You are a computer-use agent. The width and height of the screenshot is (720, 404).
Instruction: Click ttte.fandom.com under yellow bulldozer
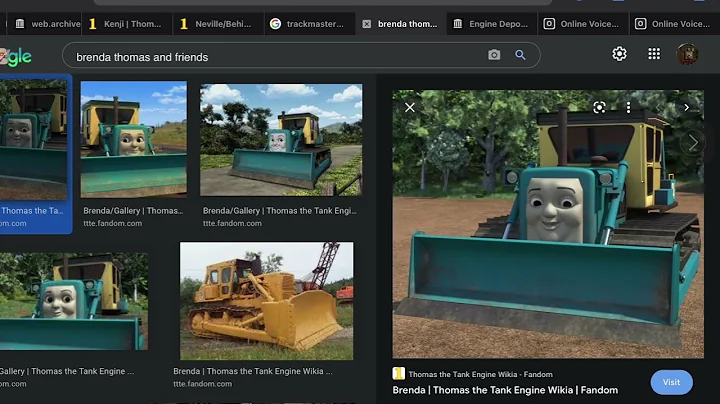coord(202,384)
